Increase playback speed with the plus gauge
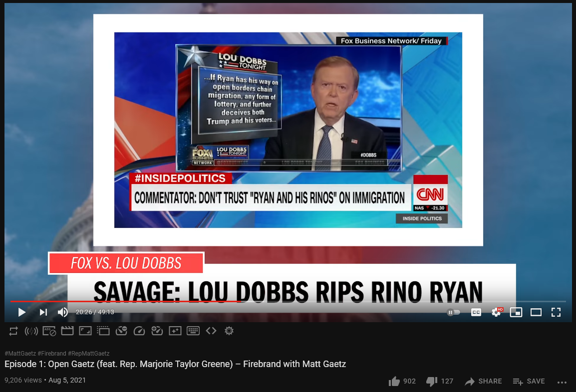 click(x=157, y=331)
